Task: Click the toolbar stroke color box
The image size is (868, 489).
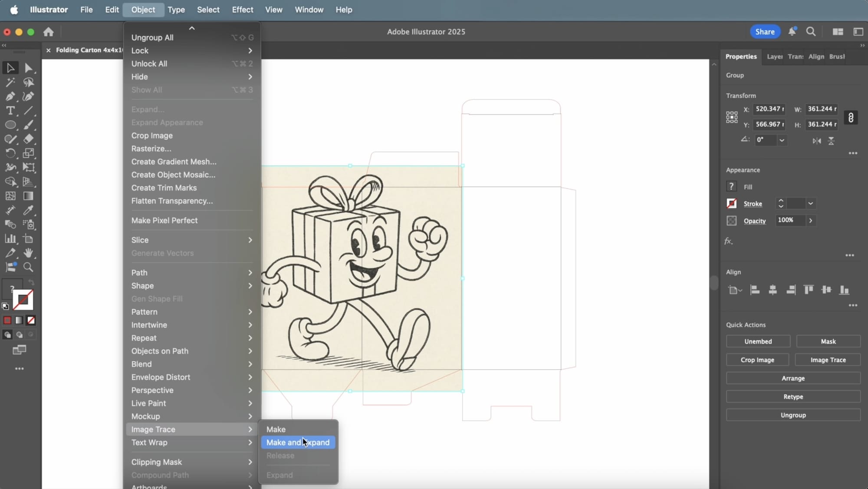Action: (x=23, y=300)
